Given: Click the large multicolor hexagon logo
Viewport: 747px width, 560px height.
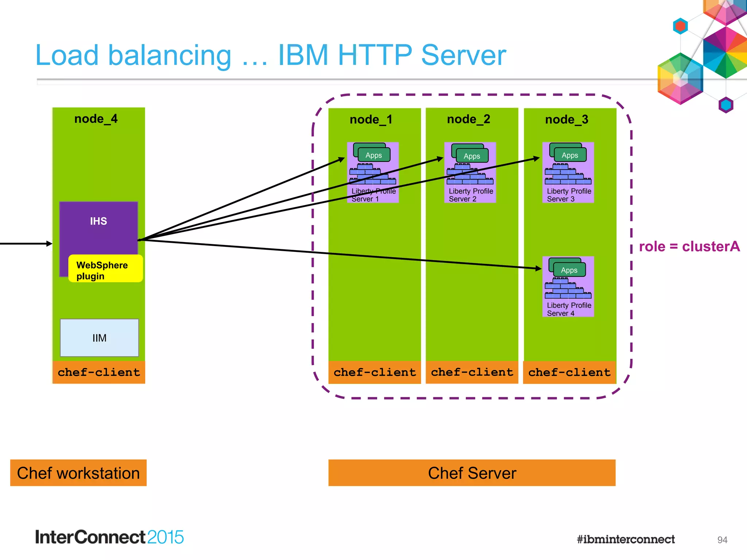Looking at the screenshot, I should [x=680, y=79].
